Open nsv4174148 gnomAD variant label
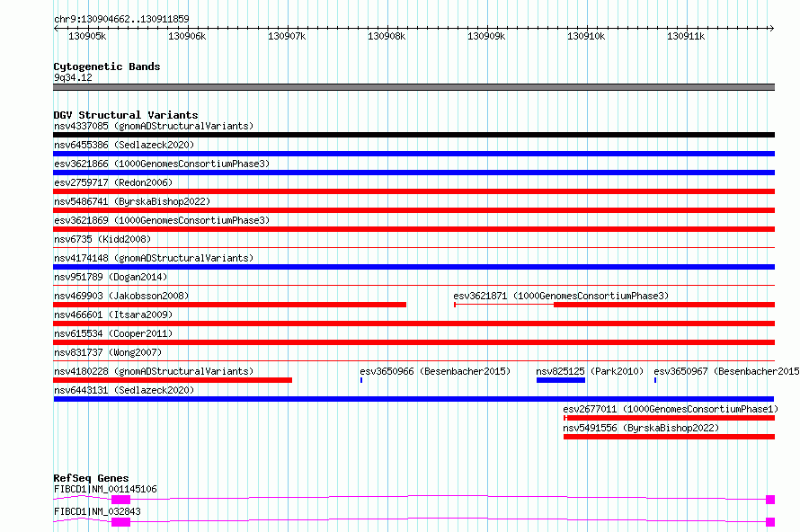 coord(154,258)
